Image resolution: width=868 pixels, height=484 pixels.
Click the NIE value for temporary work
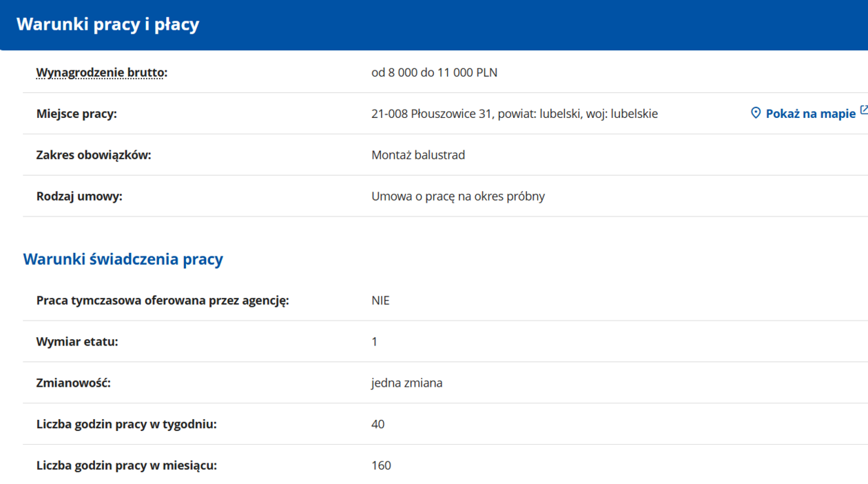pos(380,301)
